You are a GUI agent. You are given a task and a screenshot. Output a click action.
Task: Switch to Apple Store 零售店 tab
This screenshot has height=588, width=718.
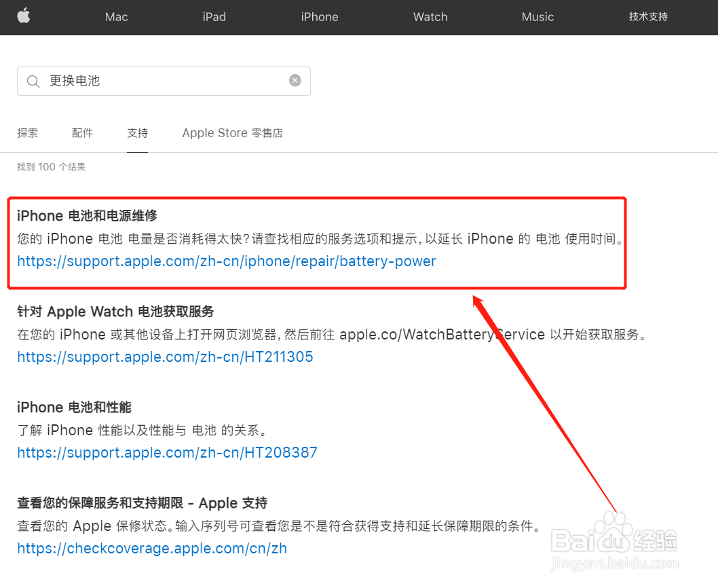tap(233, 133)
